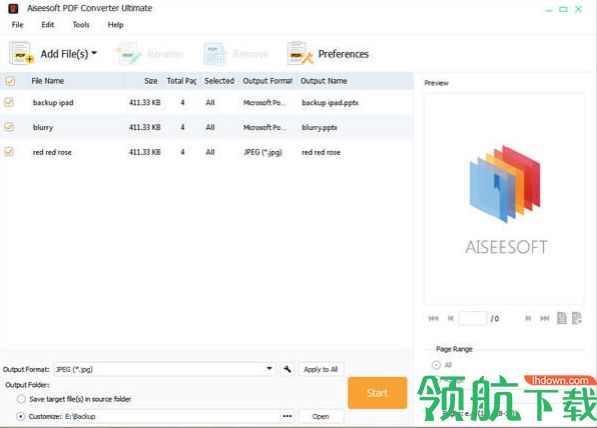Click the Customize path field E:\Backup
Image resolution: width=597 pixels, height=428 pixels.
[172, 416]
